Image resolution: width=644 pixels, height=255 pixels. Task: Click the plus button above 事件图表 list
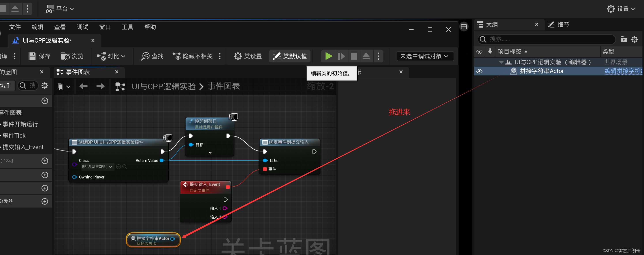pos(45,101)
